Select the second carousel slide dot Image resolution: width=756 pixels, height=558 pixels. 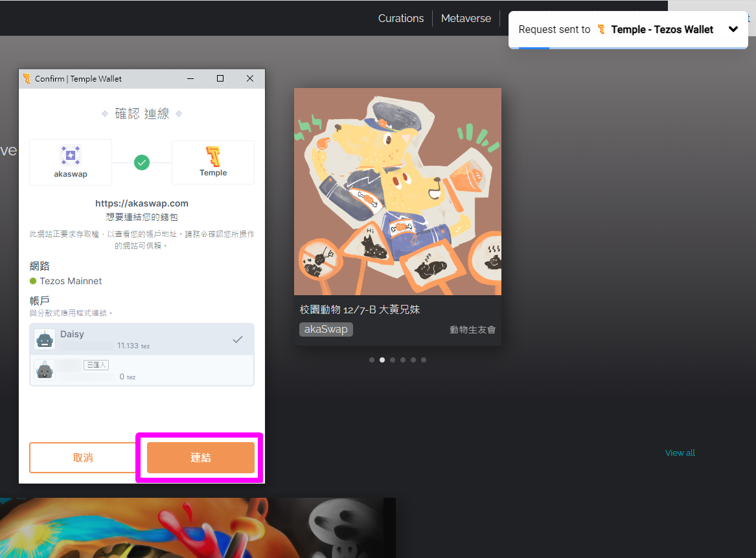(382, 360)
